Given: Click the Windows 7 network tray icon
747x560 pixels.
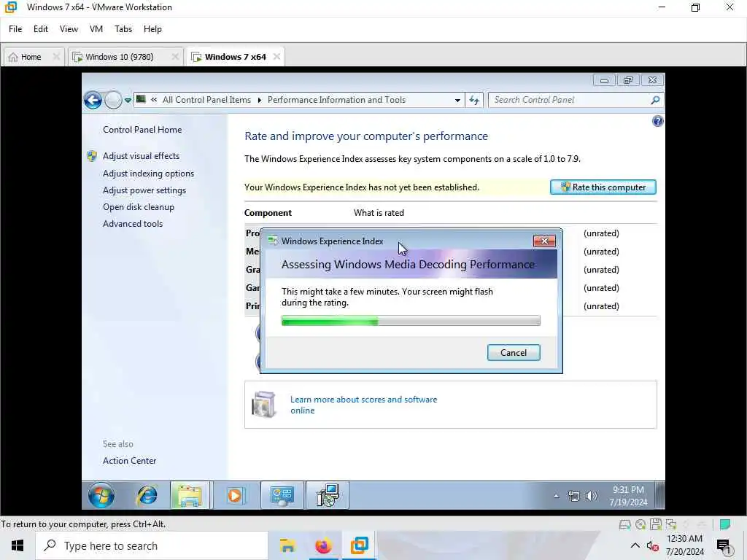Looking at the screenshot, I should tap(573, 496).
